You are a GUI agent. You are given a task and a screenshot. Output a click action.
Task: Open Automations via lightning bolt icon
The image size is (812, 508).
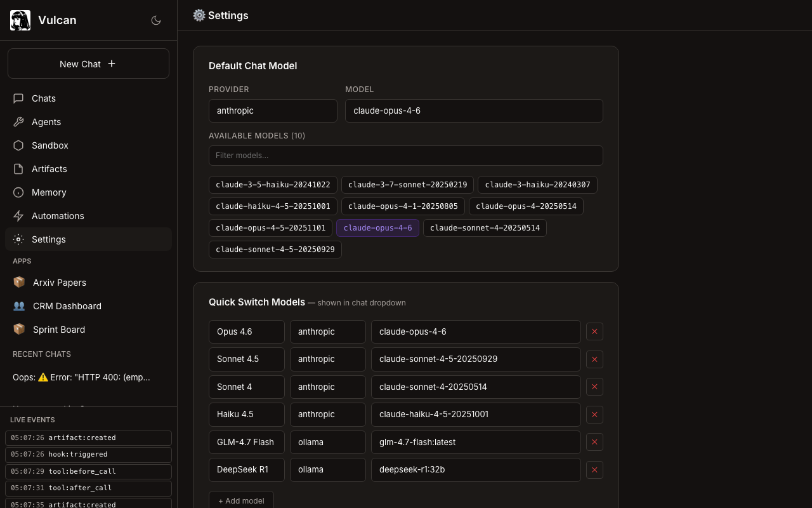tap(18, 216)
